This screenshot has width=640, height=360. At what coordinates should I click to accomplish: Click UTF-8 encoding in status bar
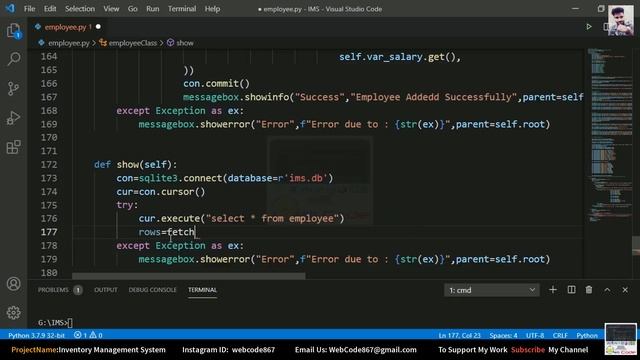(535, 335)
